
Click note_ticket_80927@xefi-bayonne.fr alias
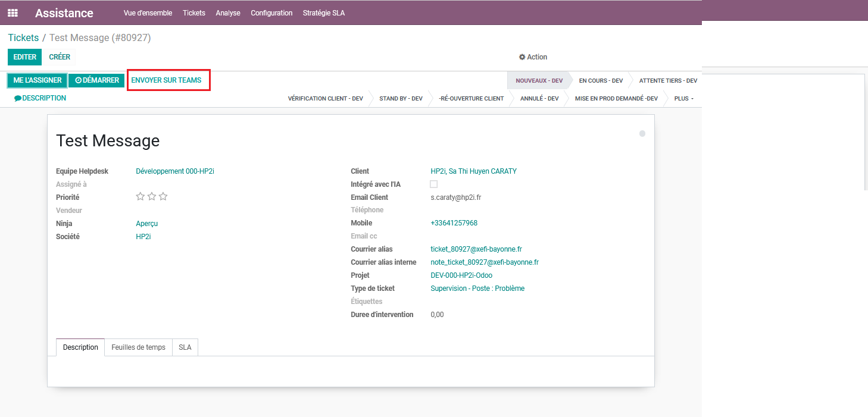(485, 262)
